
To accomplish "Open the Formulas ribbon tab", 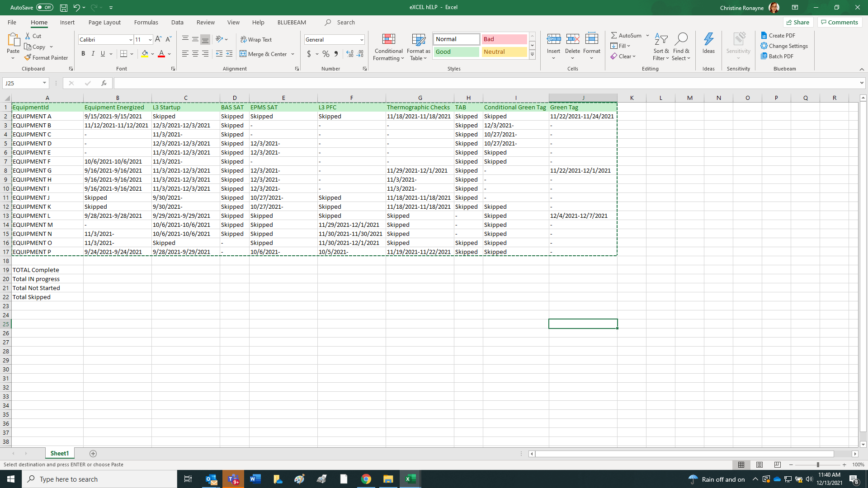I will [x=146, y=22].
